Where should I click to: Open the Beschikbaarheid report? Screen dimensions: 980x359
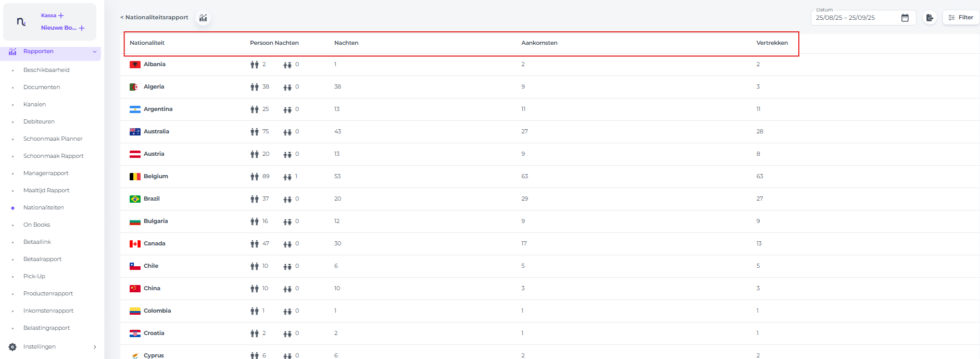tap(46, 70)
